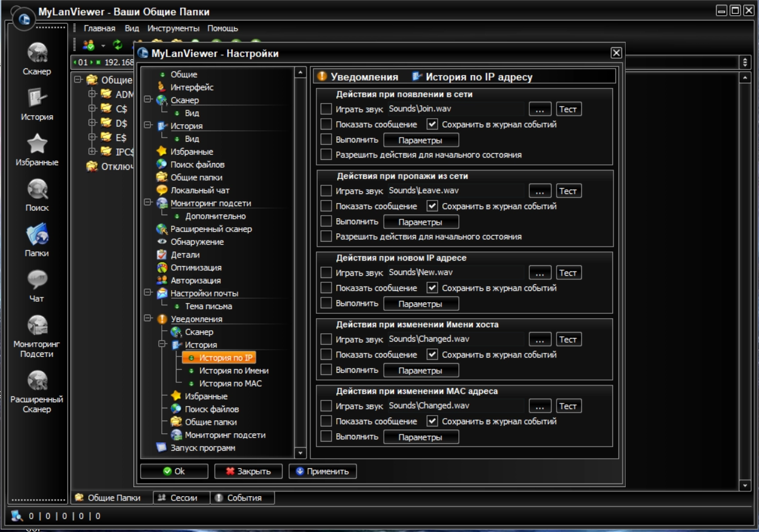
Task: Collapse the История settings node near top
Action: pos(148,125)
